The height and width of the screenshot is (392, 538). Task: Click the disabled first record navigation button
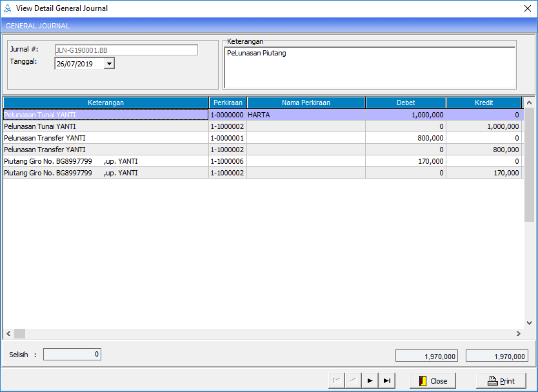coord(336,380)
